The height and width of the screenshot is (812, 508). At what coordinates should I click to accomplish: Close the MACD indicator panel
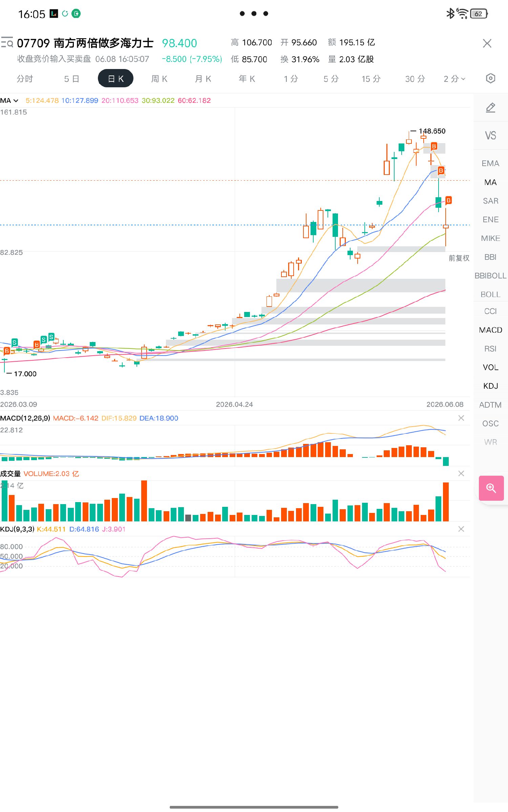461,418
